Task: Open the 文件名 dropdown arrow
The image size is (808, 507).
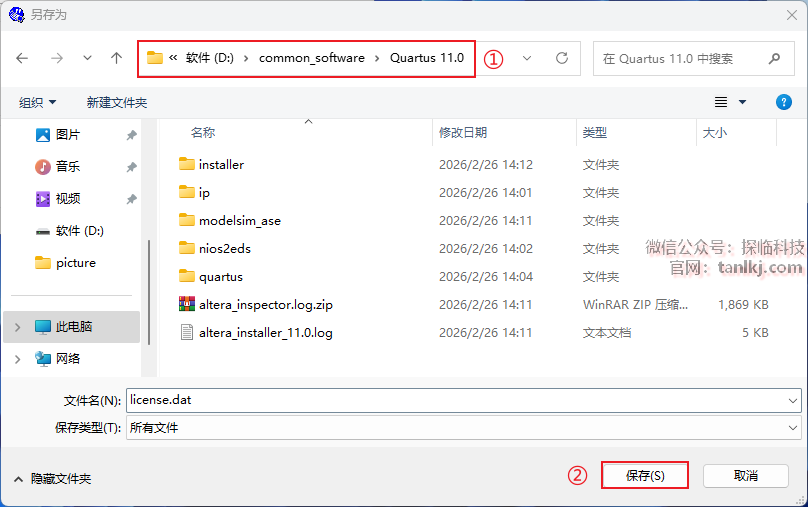Action: [x=793, y=400]
